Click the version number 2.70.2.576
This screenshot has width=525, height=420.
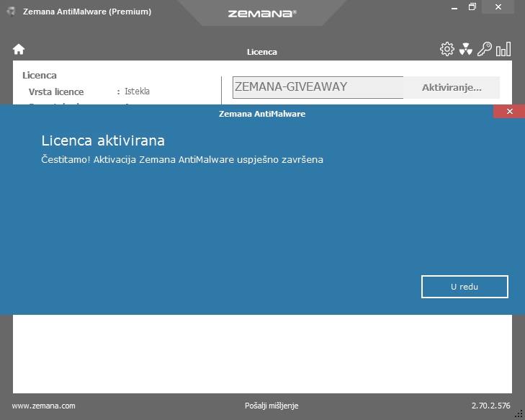(491, 406)
